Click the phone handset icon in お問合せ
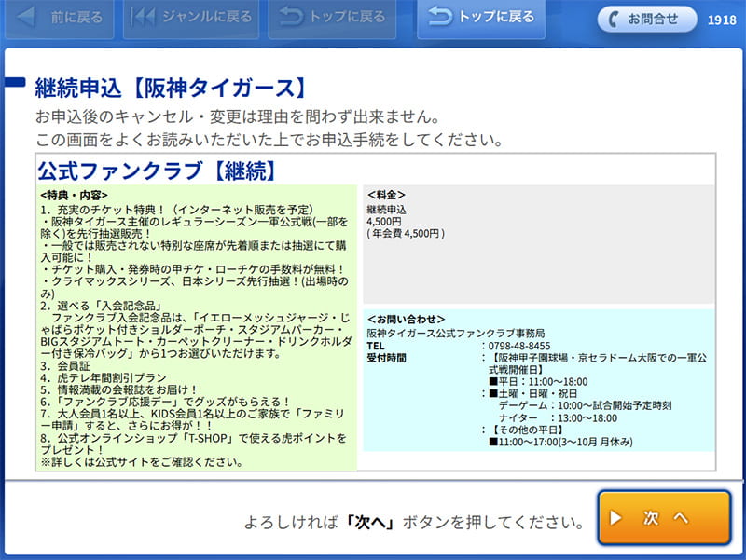This screenshot has height=560, width=746. (x=614, y=19)
